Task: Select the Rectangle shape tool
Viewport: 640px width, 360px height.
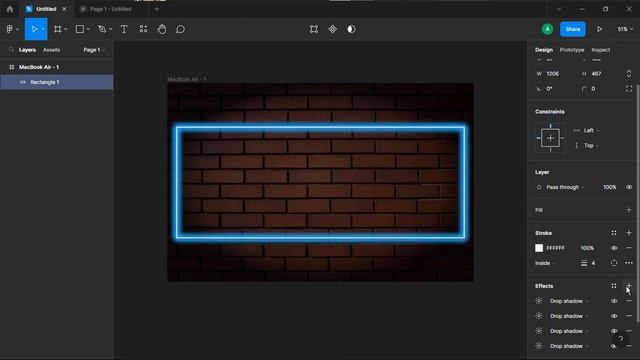Action: pyautogui.click(x=80, y=29)
